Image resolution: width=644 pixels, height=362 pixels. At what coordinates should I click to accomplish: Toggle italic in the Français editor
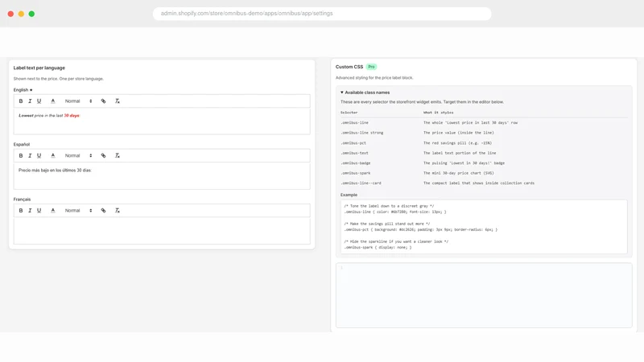[x=30, y=211]
